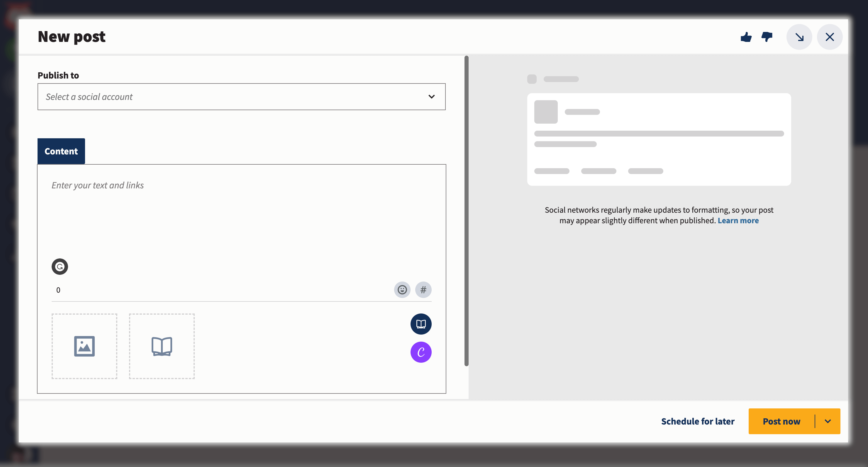This screenshot has width=868, height=467.
Task: Expand the chevron next to Post now
Action: [x=829, y=421]
